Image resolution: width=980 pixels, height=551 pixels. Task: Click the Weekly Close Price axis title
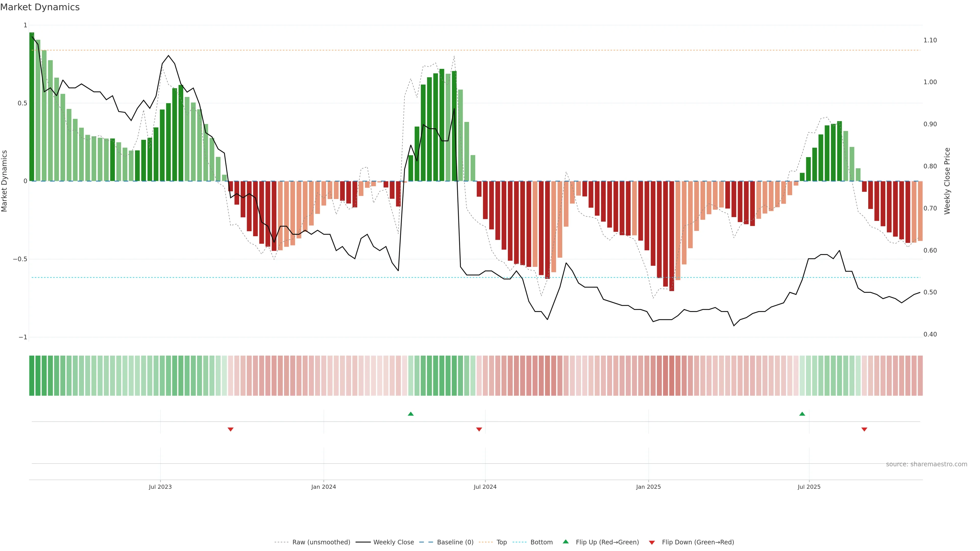click(x=947, y=181)
